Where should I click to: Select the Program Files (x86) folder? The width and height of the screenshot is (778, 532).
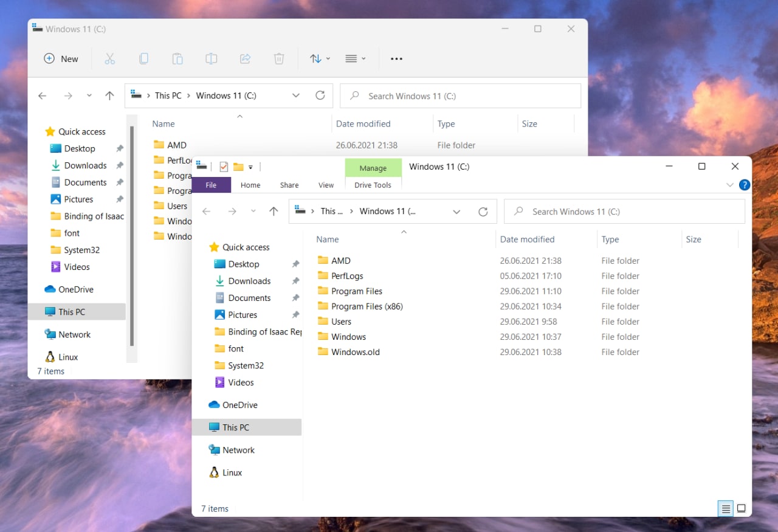point(360,306)
